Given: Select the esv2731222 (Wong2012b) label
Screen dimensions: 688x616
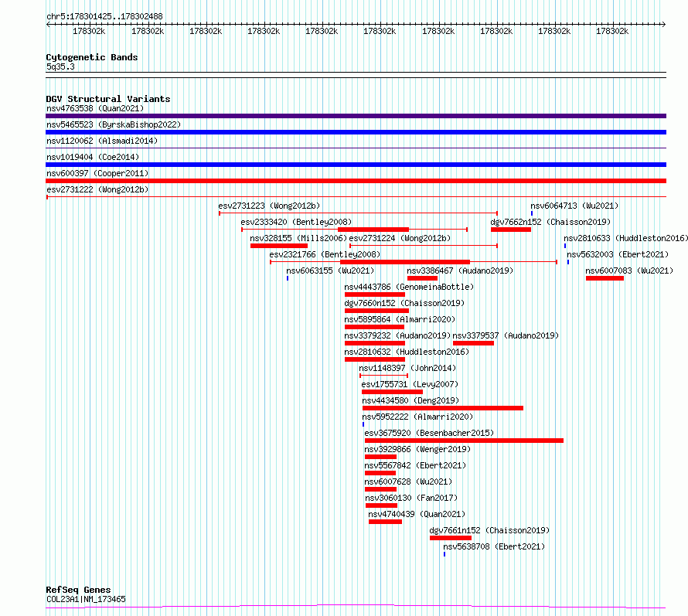Looking at the screenshot, I should (97, 189).
